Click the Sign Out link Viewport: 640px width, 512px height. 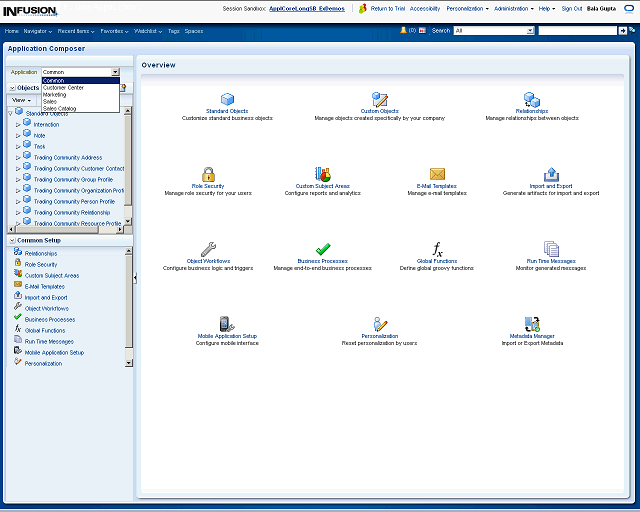[572, 8]
